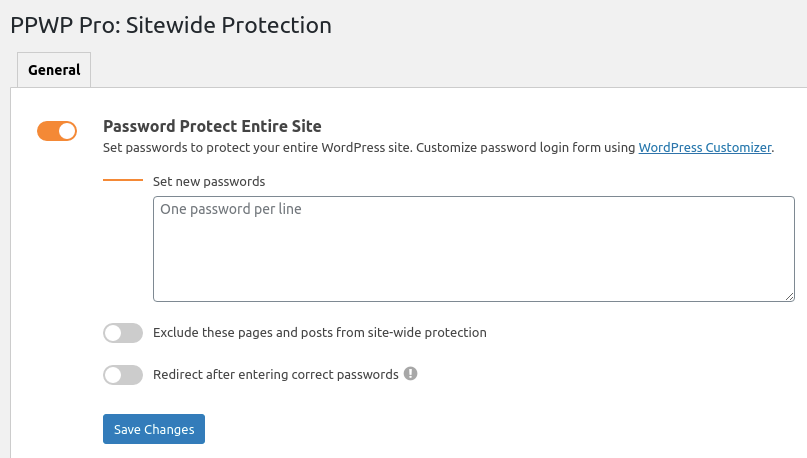Click the 'PPWP Pro: Sitewide Protection' page title
This screenshot has height=458, width=807.
(x=171, y=25)
